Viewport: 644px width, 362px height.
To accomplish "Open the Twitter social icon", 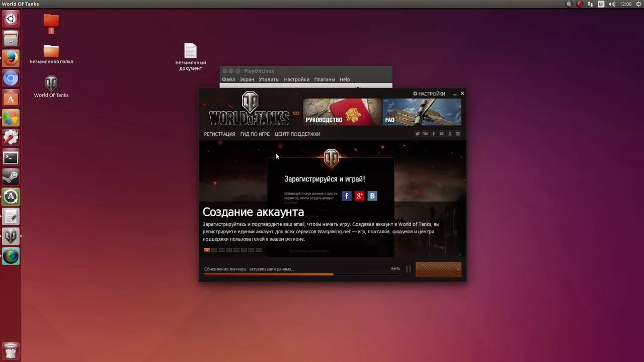I will (x=417, y=134).
